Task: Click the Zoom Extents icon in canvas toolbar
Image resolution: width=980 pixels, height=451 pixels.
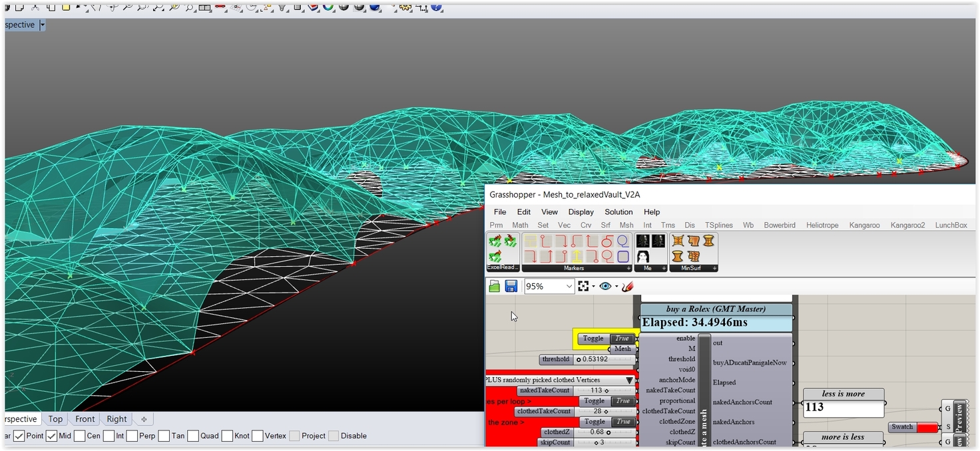Action: point(584,286)
